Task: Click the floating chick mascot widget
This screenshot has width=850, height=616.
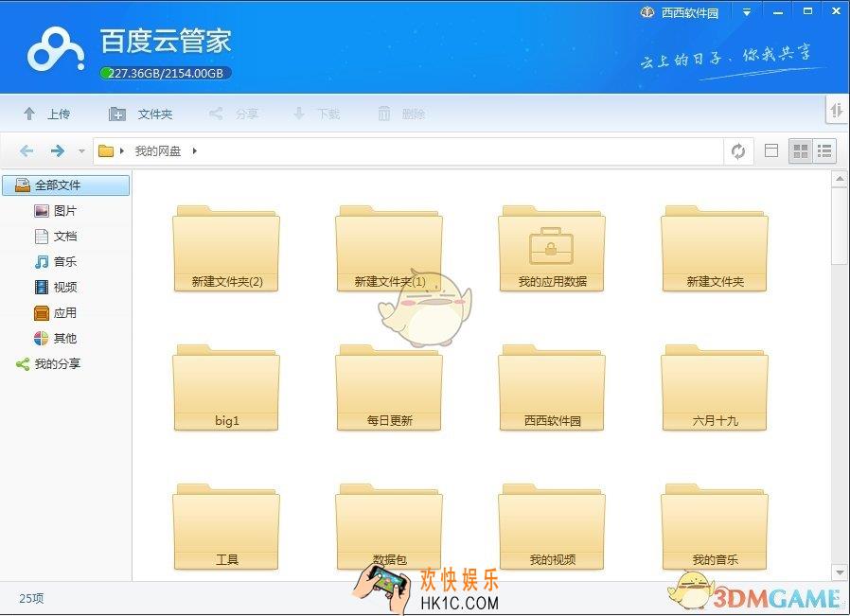Action: 424,308
